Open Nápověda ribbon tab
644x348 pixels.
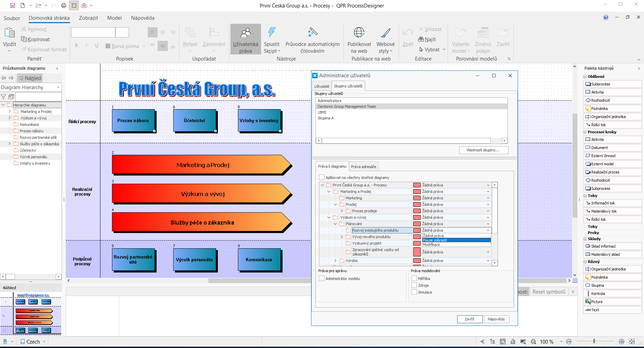coord(143,18)
